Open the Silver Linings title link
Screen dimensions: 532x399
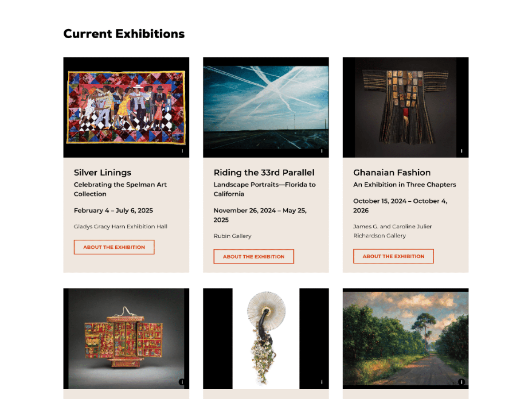tap(102, 172)
